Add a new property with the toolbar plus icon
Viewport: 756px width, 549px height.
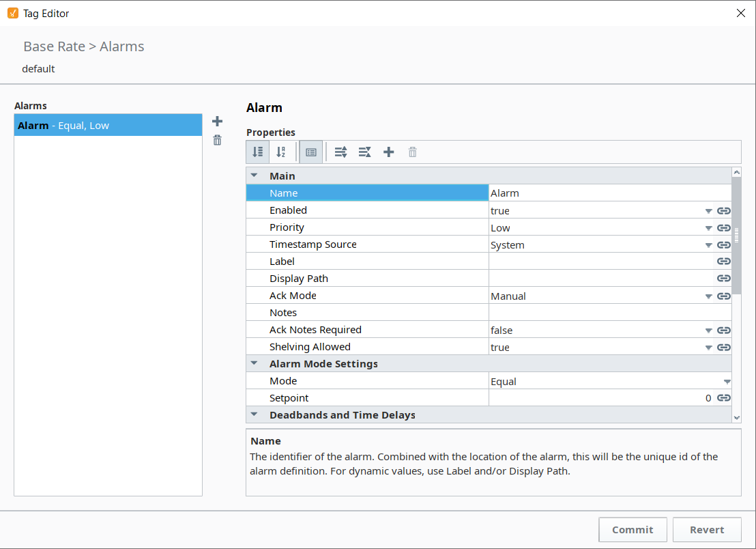[388, 152]
